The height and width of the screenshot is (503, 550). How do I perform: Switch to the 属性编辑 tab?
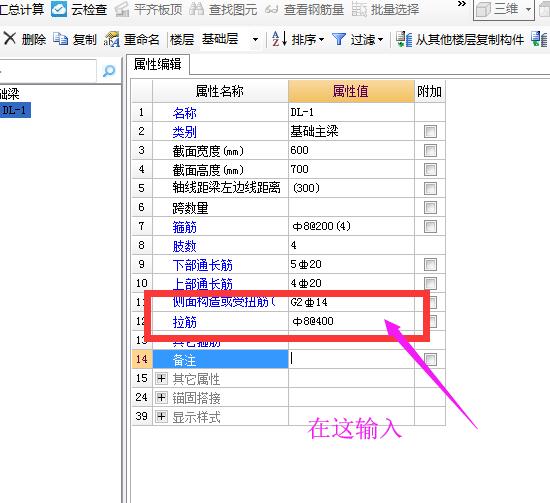point(158,65)
